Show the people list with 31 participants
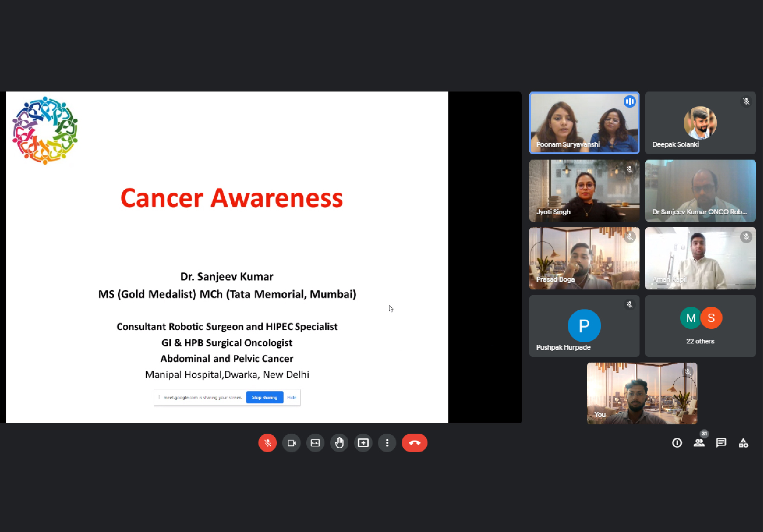Viewport: 763px width, 532px height. (699, 443)
